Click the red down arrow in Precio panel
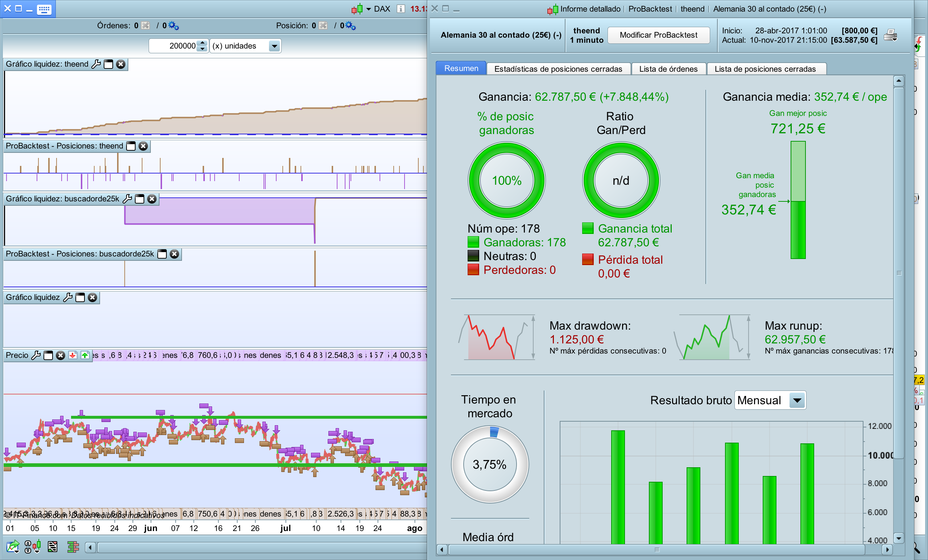Viewport: 928px width, 560px height. click(73, 355)
